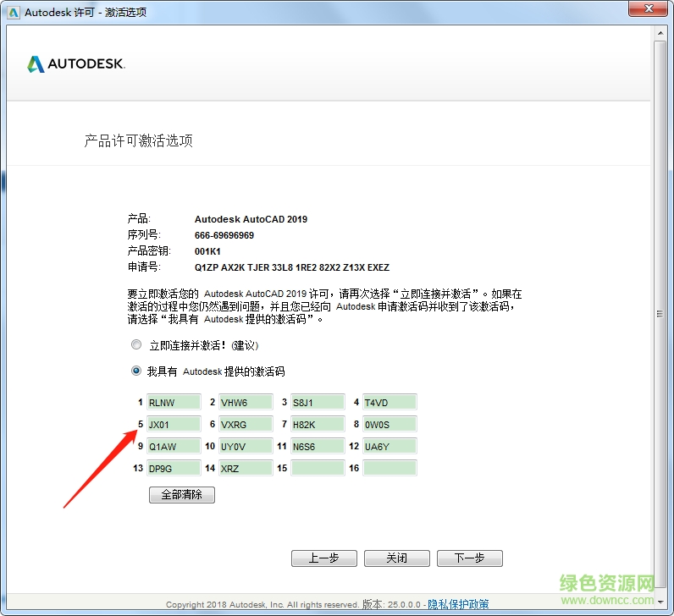Click activation code field 8 containing 0W0S
Viewport: 674px width, 616px height.
[x=389, y=424]
